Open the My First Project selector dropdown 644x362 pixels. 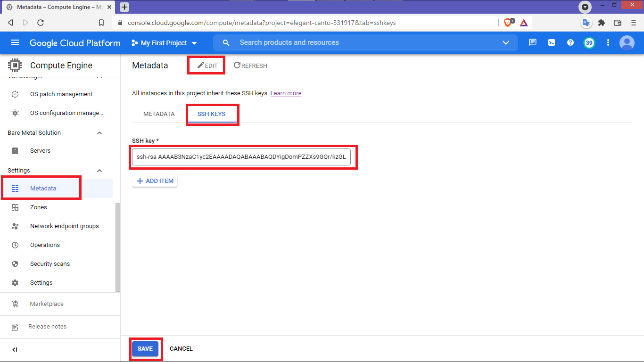click(x=164, y=43)
